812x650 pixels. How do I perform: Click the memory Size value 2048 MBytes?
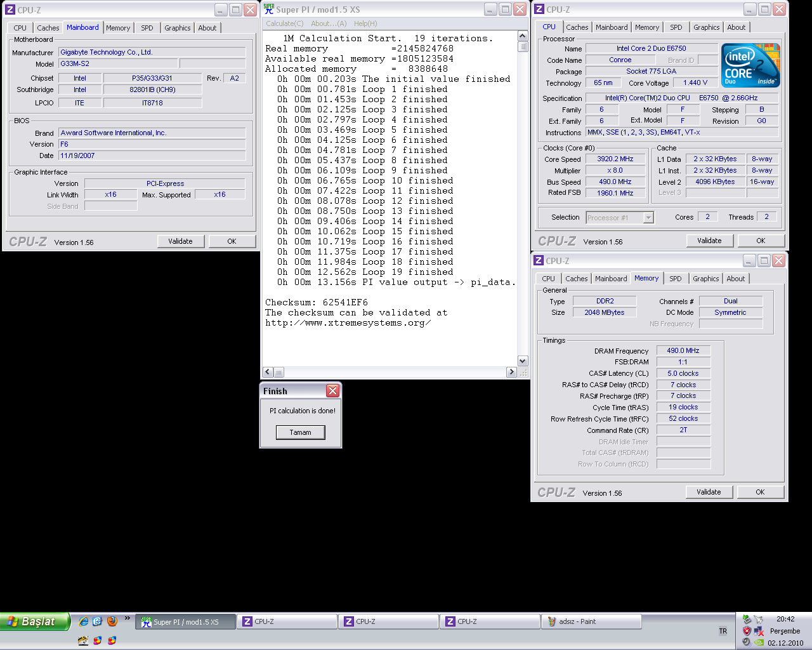click(x=604, y=312)
